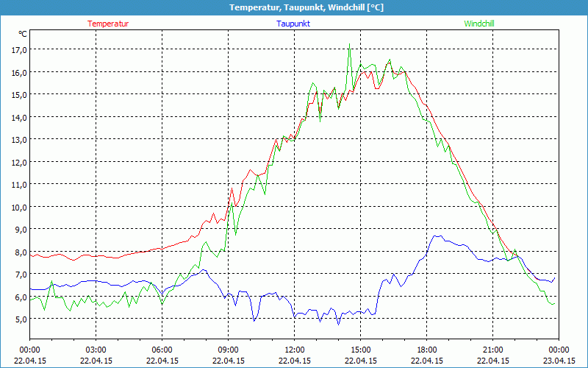Pick the 10,0 y-axis tick label
Screen dimensions: 588x368
click(19, 207)
